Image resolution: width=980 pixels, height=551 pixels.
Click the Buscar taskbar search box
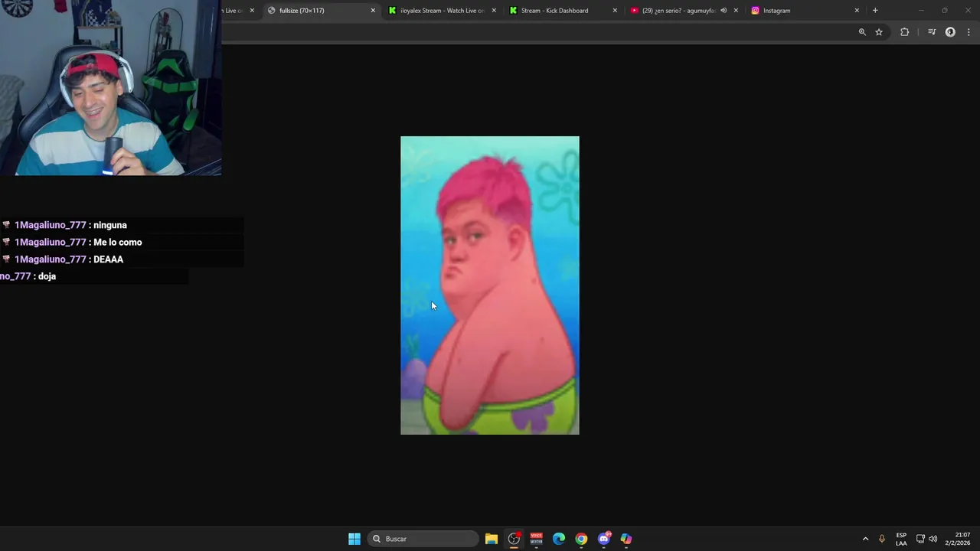tap(423, 539)
